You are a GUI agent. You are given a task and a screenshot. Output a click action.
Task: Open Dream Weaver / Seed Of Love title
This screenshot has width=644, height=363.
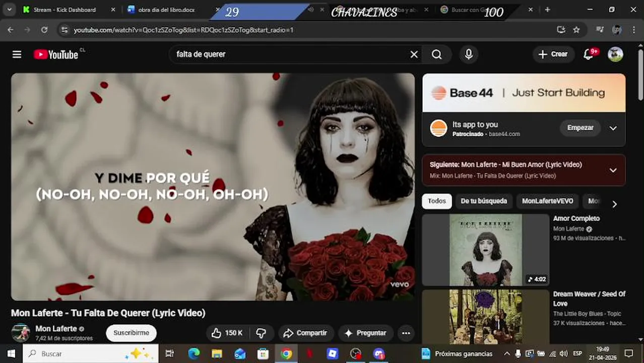click(589, 298)
